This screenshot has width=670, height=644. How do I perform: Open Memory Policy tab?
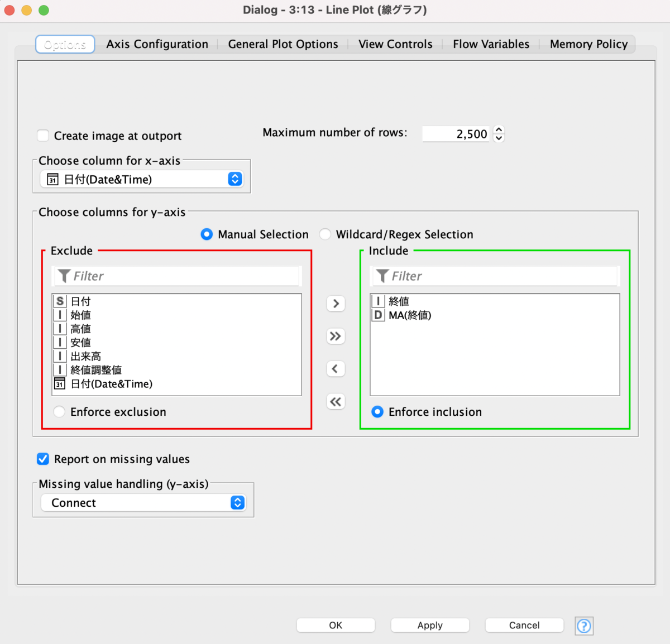pyautogui.click(x=588, y=44)
